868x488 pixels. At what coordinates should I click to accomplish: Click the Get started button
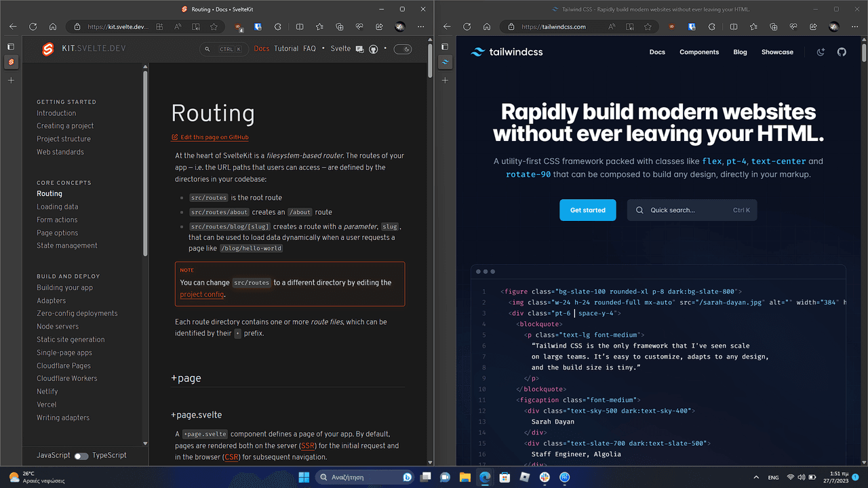[x=587, y=210]
